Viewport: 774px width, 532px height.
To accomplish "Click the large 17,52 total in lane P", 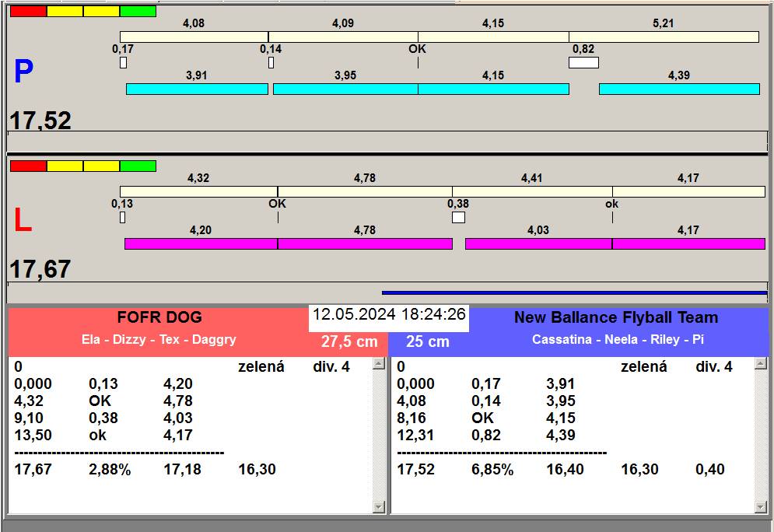I will (40, 121).
